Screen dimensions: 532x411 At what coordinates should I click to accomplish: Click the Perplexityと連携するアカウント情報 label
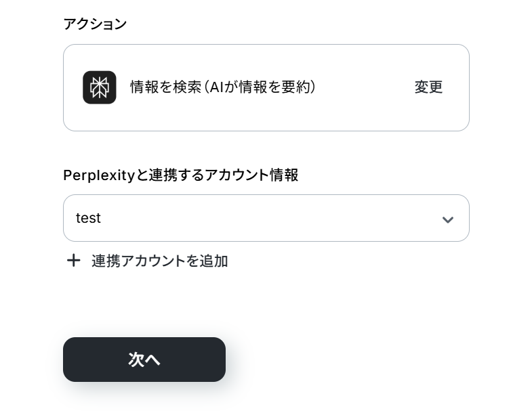[180, 175]
